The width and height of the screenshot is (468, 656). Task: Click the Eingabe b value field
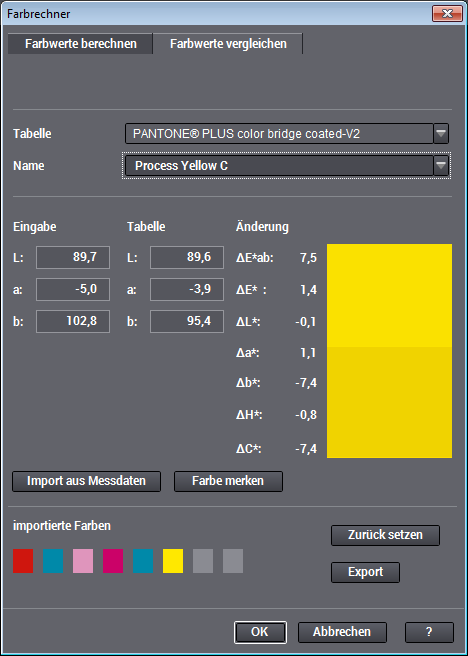point(73,321)
